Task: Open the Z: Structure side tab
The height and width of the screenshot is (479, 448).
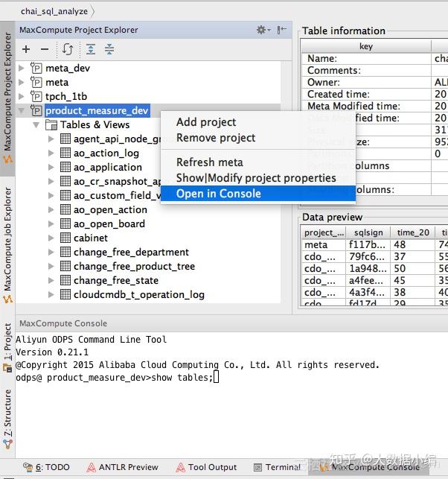Action: click(7, 419)
